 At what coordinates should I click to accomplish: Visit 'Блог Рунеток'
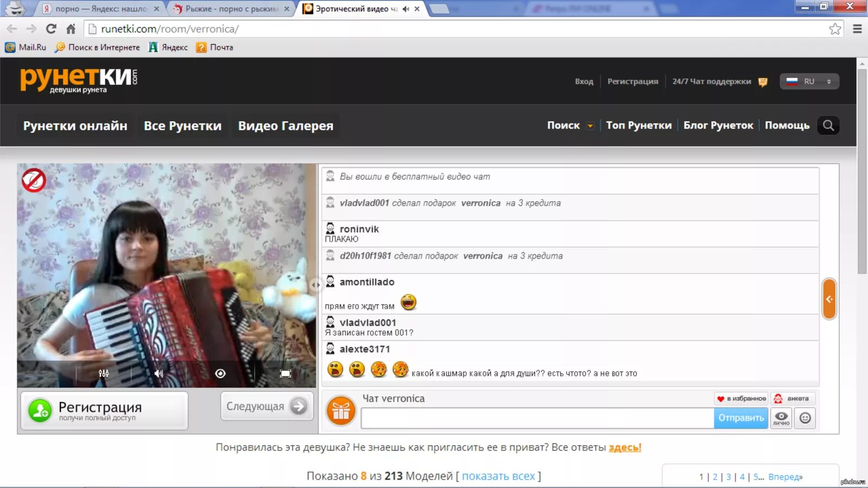(718, 125)
